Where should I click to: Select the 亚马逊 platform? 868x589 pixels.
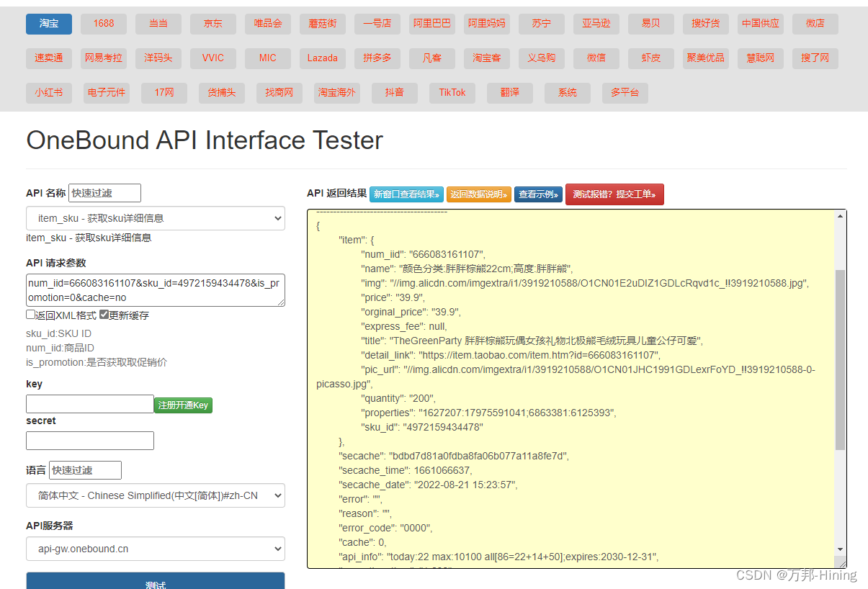point(596,24)
